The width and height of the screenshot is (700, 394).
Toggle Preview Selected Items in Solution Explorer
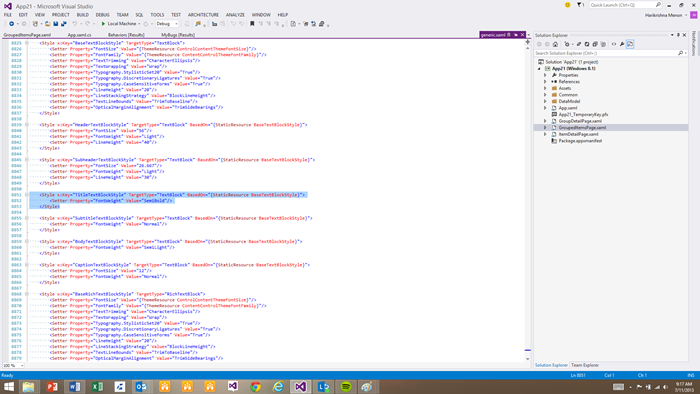pyautogui.click(x=630, y=44)
